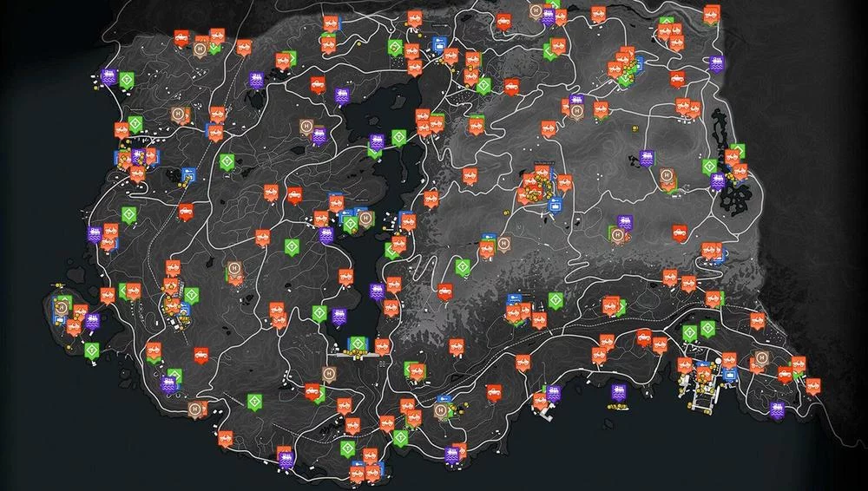
Task: Open green T marker next to the northern-bay pickup marker
Action: pyautogui.click(x=483, y=86)
